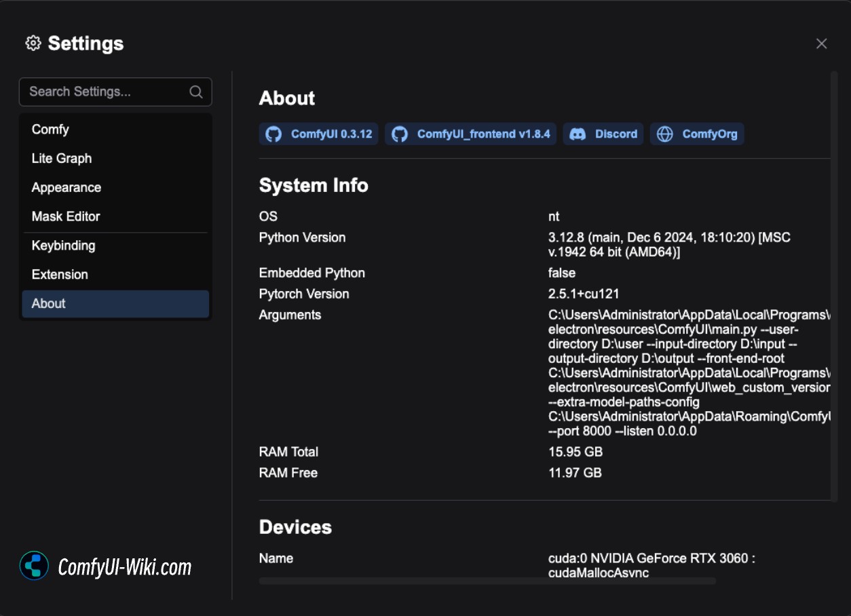
Task: Click the Embedded Python value false
Action: click(562, 273)
